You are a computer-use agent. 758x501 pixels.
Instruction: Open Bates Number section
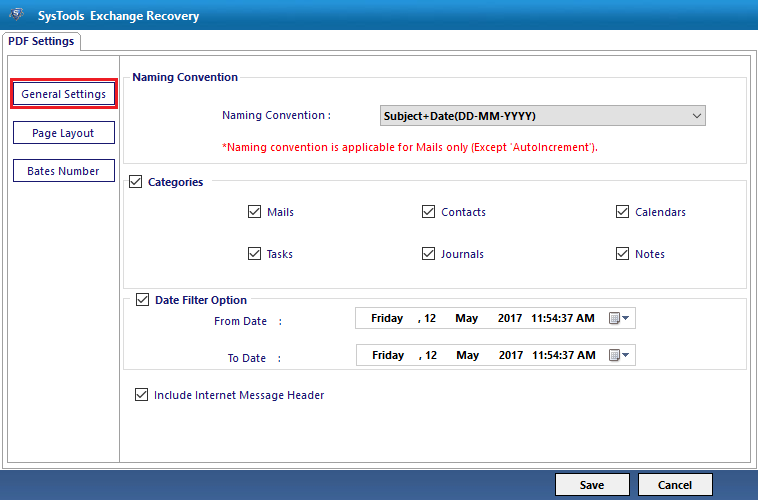[x=64, y=171]
